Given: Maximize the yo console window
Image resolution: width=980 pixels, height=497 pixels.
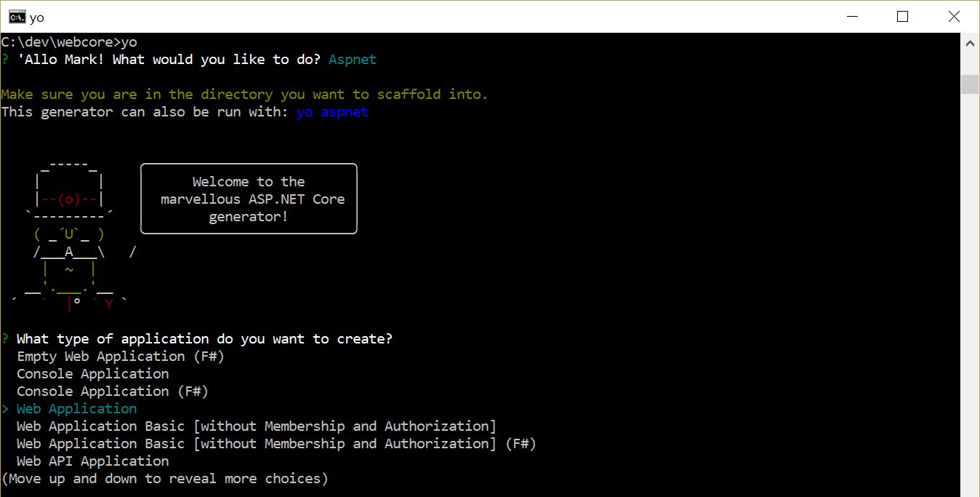Looking at the screenshot, I should [902, 16].
